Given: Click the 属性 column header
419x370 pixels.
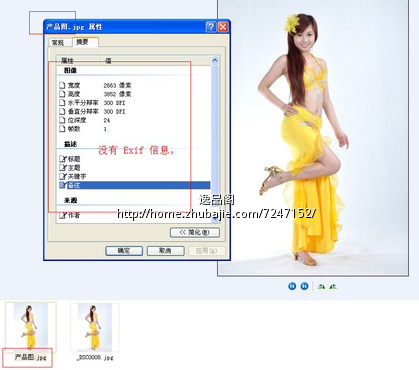Looking at the screenshot, I should (x=79, y=60).
